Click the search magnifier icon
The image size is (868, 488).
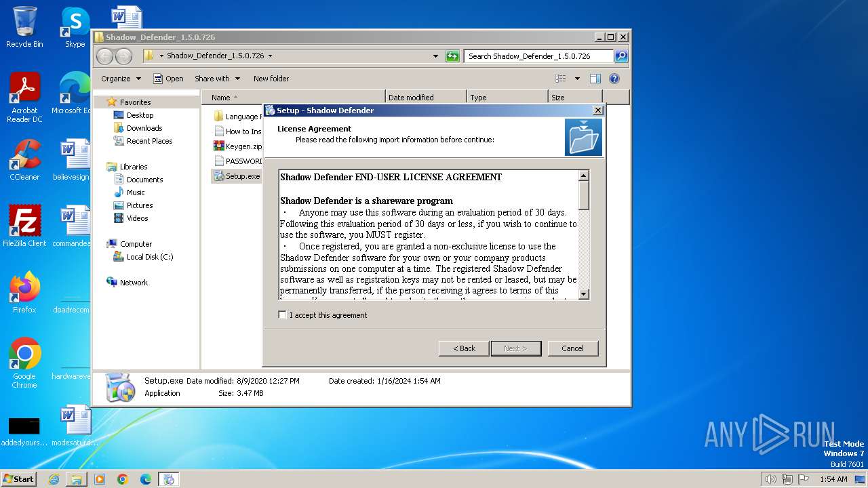click(x=621, y=56)
